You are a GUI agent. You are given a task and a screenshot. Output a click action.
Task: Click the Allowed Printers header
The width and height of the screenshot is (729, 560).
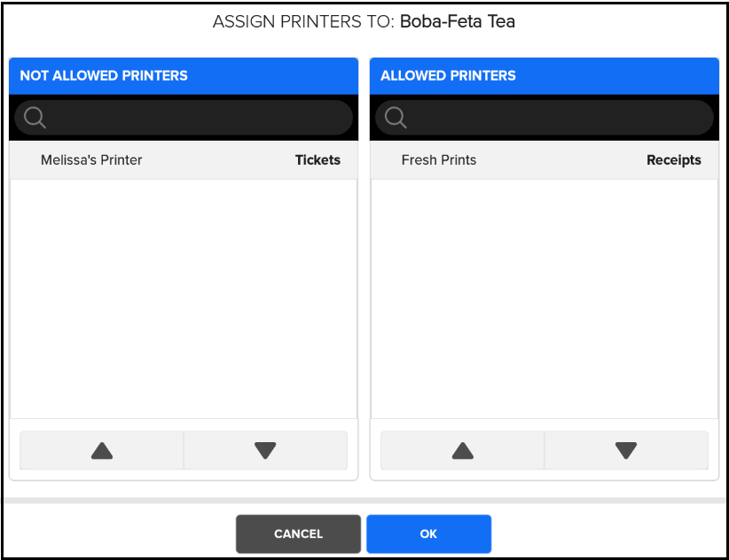tap(448, 76)
